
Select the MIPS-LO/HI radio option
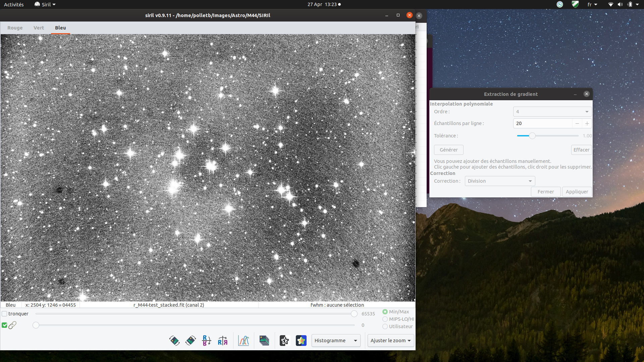[x=385, y=319]
